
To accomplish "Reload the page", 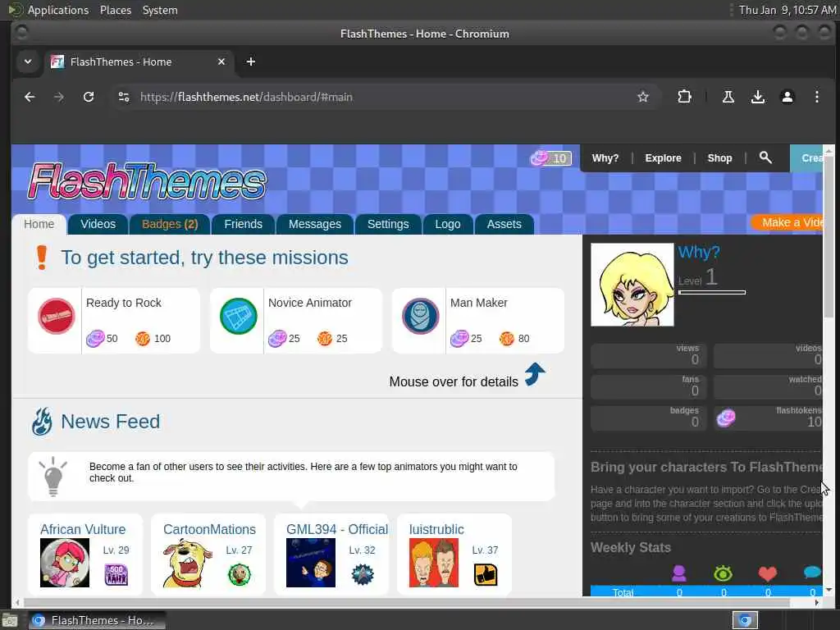I will pyautogui.click(x=89, y=97).
